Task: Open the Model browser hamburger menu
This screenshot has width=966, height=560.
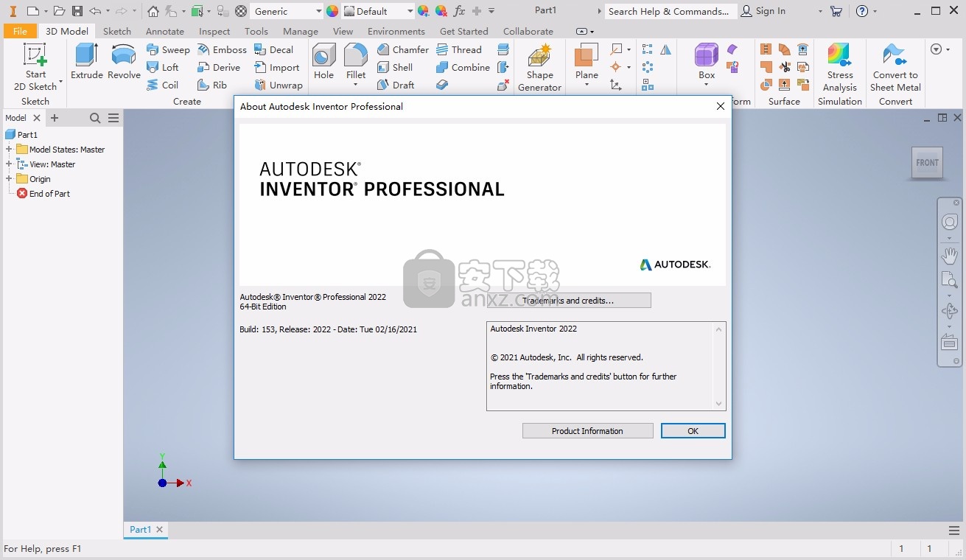Action: [x=113, y=118]
